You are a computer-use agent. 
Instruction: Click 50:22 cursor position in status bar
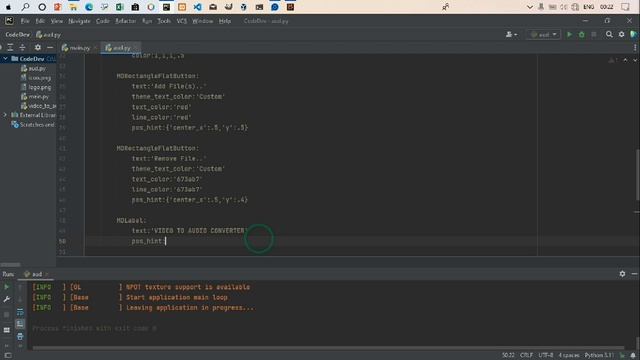coord(508,356)
